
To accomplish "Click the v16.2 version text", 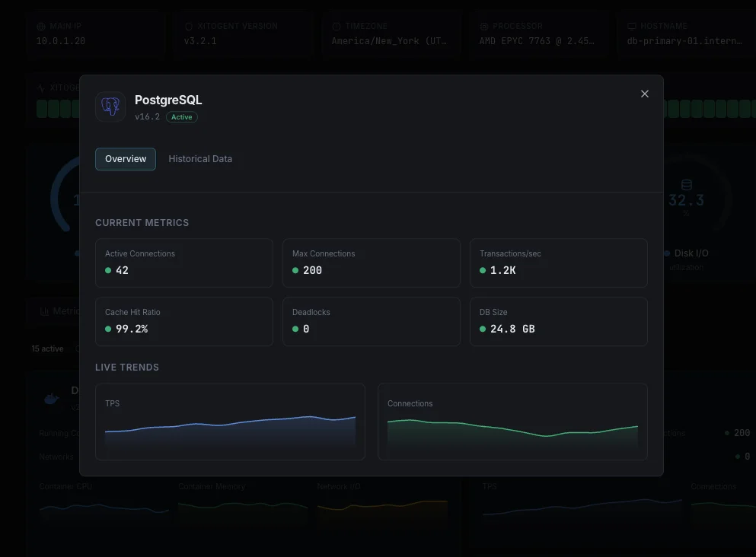I will pyautogui.click(x=147, y=117).
